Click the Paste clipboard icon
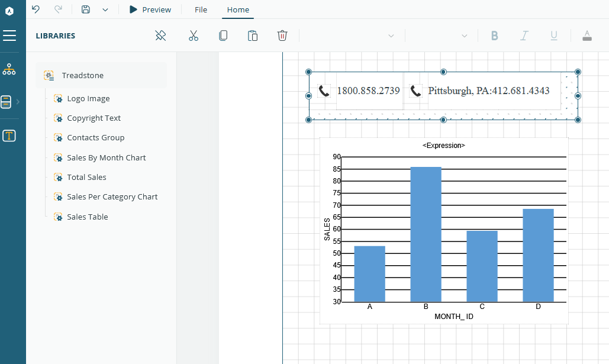 click(x=253, y=36)
